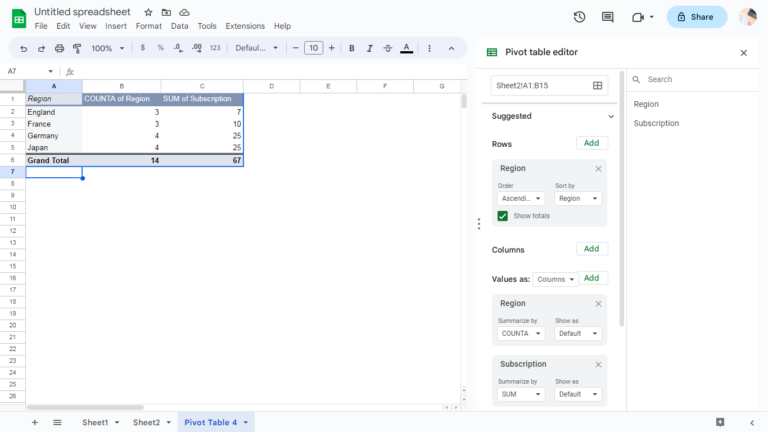Open the zoom level 100% dropdown
The height and width of the screenshot is (432, 768).
(106, 48)
